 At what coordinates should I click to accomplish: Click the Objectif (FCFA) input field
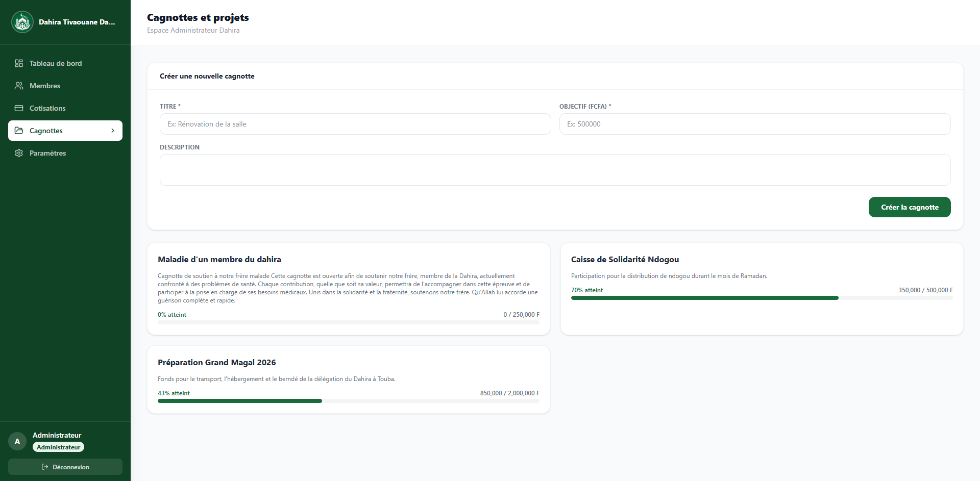click(x=755, y=124)
